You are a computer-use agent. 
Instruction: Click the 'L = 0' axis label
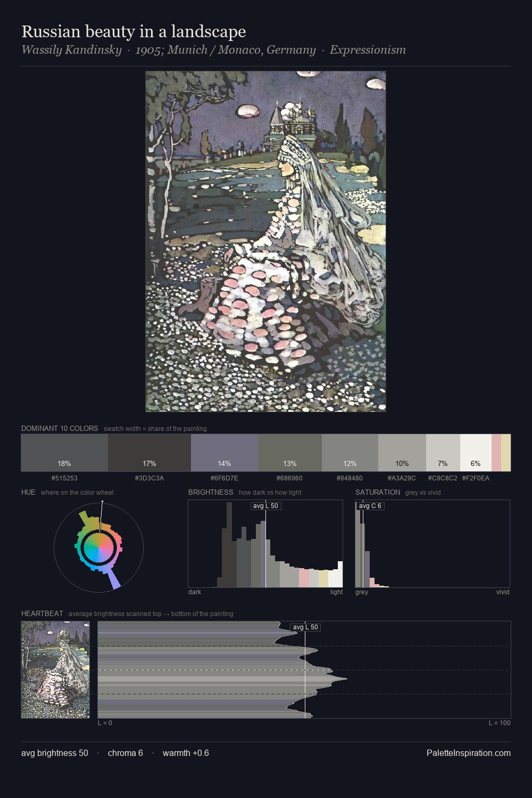coord(105,723)
